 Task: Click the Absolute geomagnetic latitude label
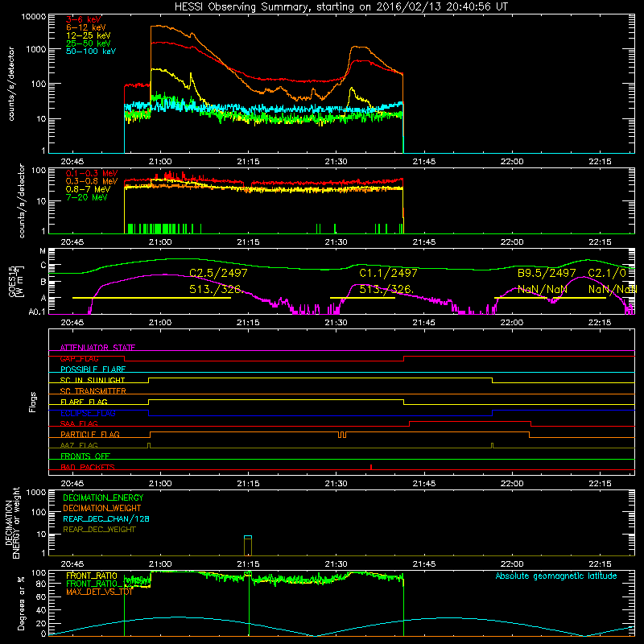[556, 576]
